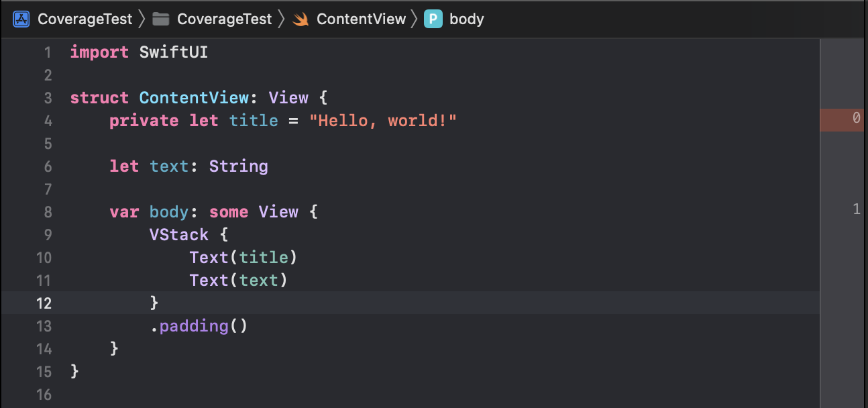The height and width of the screenshot is (408, 868).
Task: Click the SwiftUI import identifier
Action: click(174, 52)
